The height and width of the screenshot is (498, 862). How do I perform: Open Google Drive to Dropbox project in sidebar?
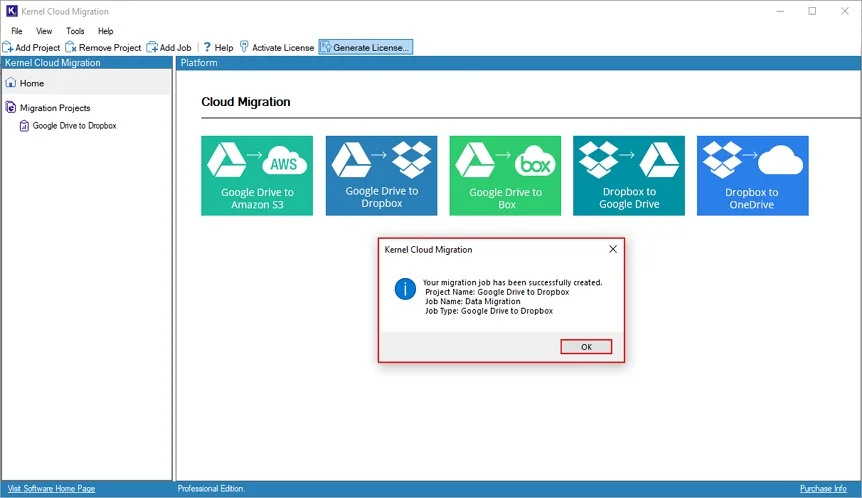pyautogui.click(x=74, y=126)
